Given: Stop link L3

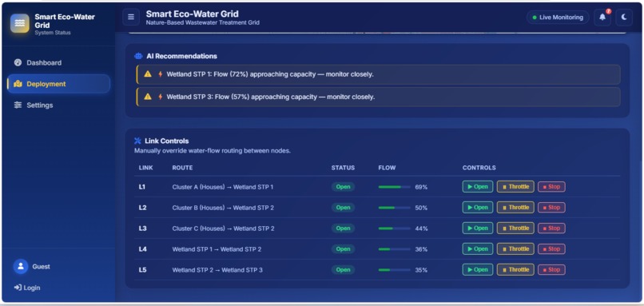Looking at the screenshot, I should 551,228.
